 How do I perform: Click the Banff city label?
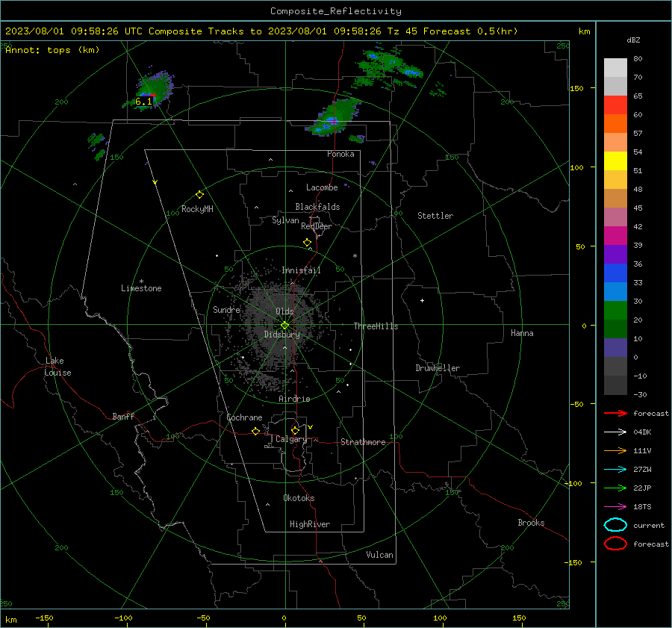(x=123, y=417)
